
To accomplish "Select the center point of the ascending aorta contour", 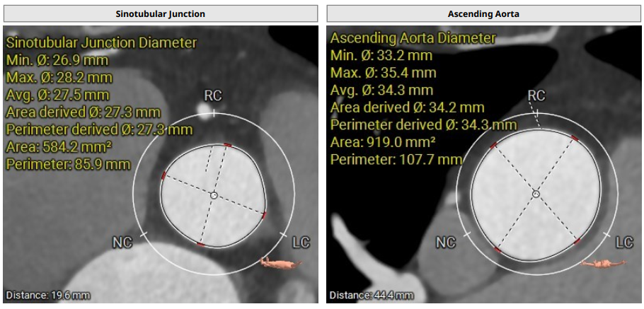I will [536, 194].
